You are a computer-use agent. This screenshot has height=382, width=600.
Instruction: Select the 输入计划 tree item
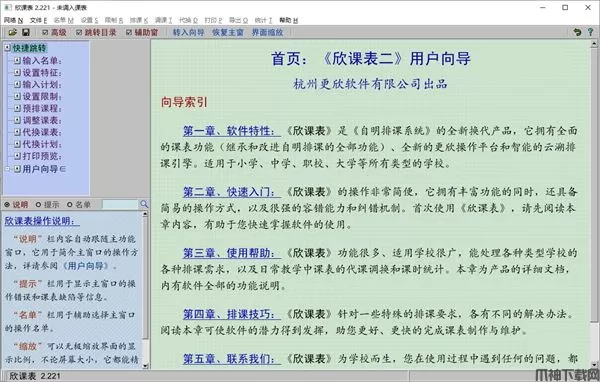42,84
